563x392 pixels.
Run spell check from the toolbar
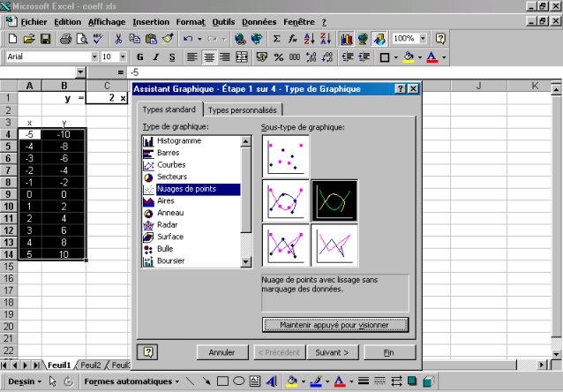coord(98,39)
